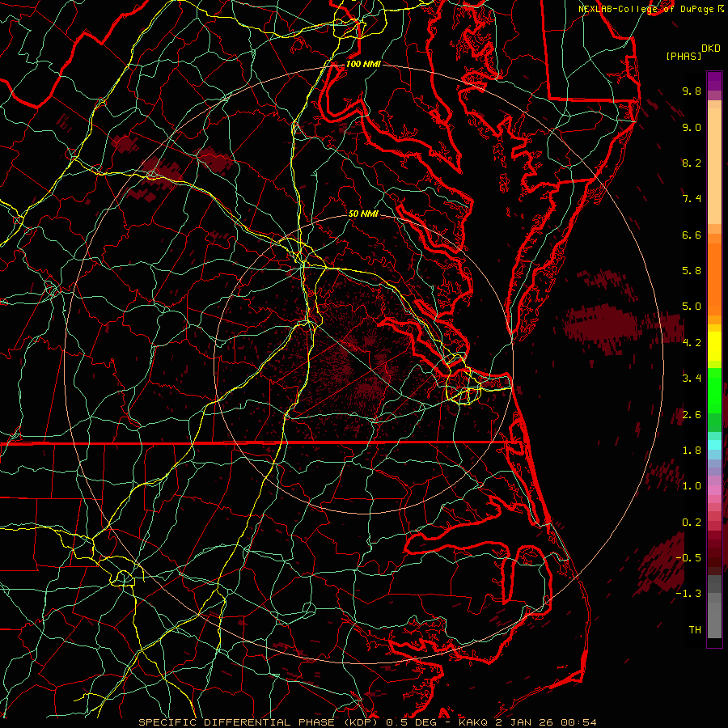The width and height of the screenshot is (728, 728).
Task: Click the 50 NMI range ring label
Action: 363,214
